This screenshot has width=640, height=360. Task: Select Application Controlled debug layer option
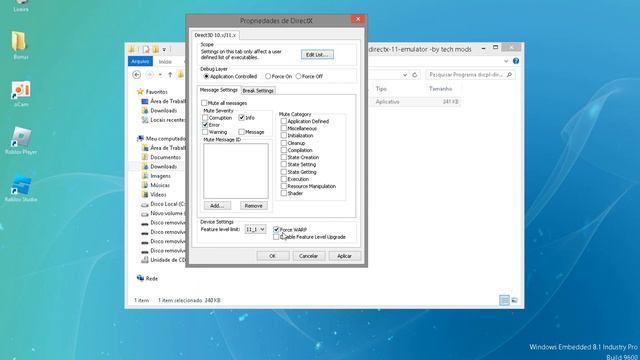pos(207,76)
